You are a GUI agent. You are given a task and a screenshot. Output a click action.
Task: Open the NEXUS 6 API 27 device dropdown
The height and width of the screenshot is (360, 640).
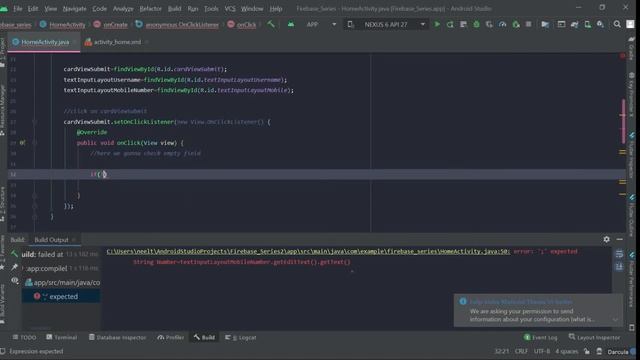click(x=386, y=24)
